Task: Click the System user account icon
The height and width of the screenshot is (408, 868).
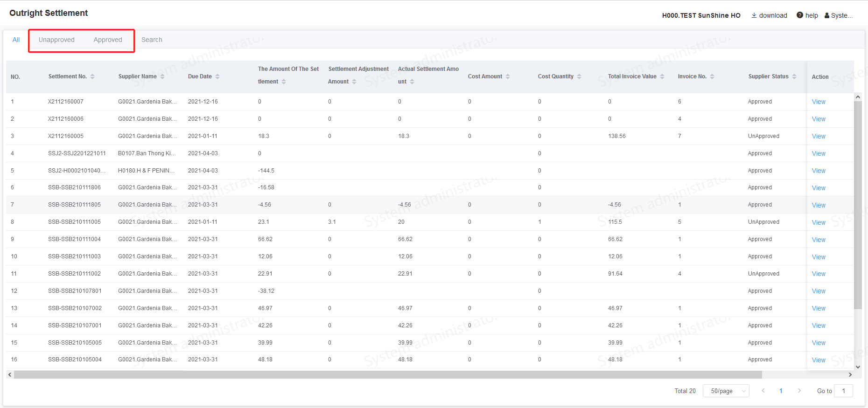Action: click(x=827, y=15)
